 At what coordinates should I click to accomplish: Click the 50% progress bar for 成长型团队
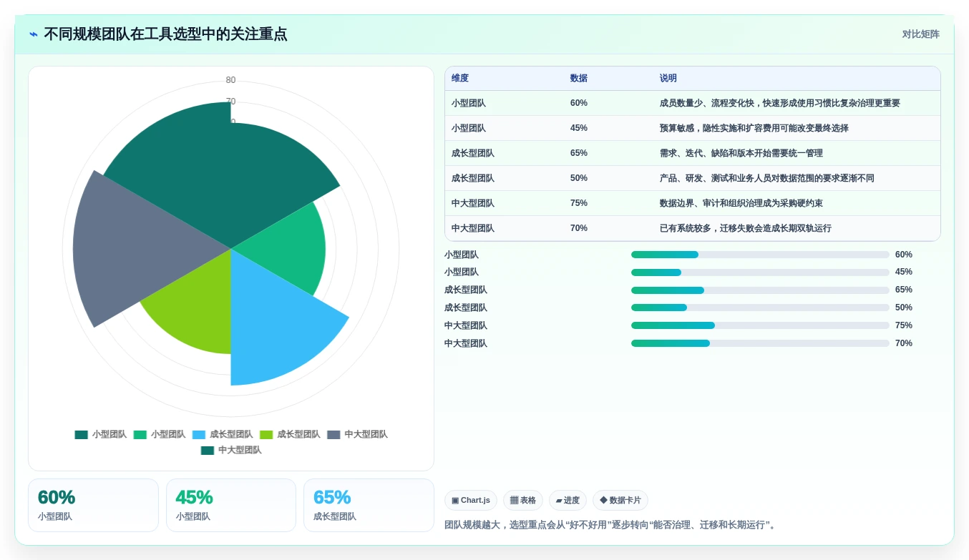760,308
